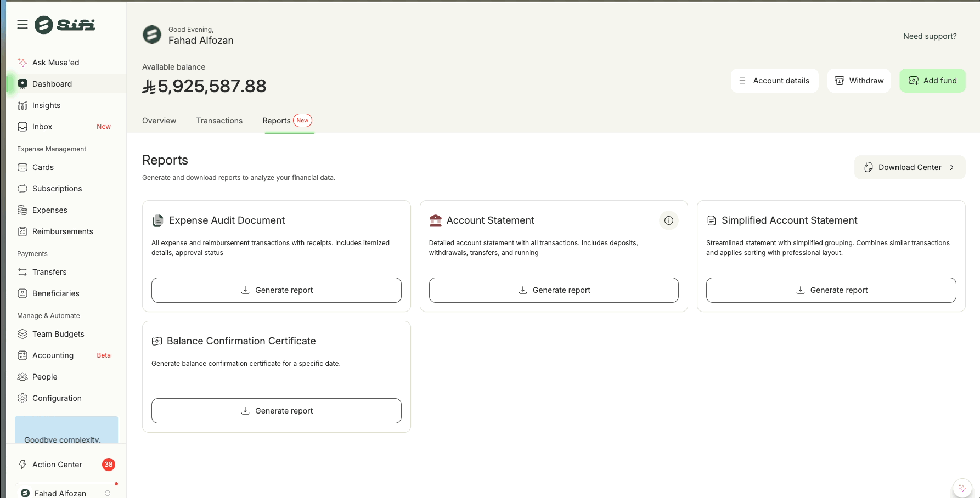Click the Account Statement info icon

pyautogui.click(x=668, y=220)
